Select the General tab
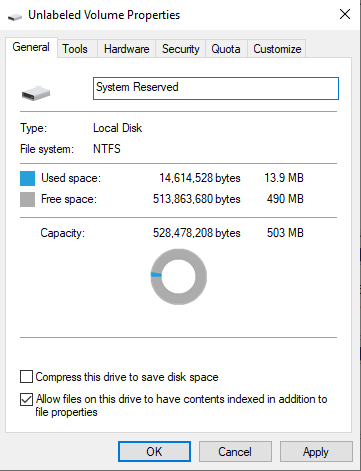Image resolution: width=361 pixels, height=471 pixels. pyautogui.click(x=31, y=47)
